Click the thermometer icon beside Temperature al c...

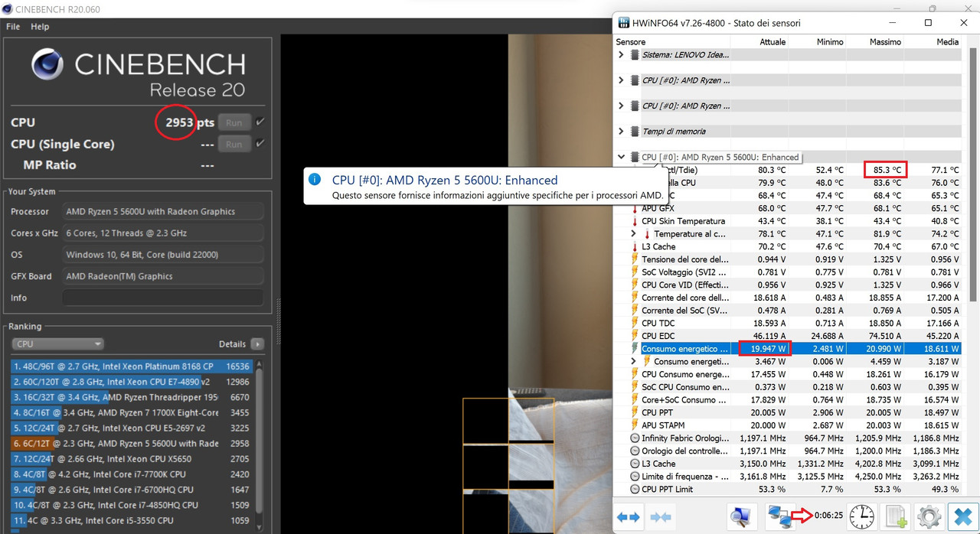point(646,234)
